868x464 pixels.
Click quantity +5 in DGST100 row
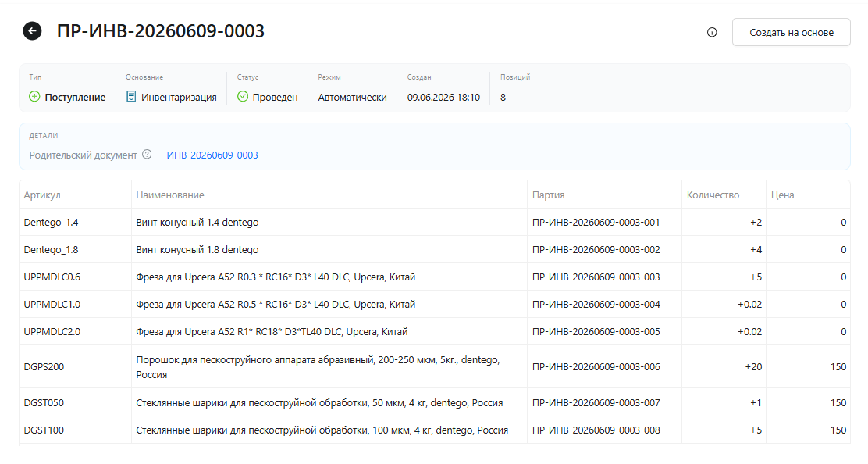(x=756, y=430)
